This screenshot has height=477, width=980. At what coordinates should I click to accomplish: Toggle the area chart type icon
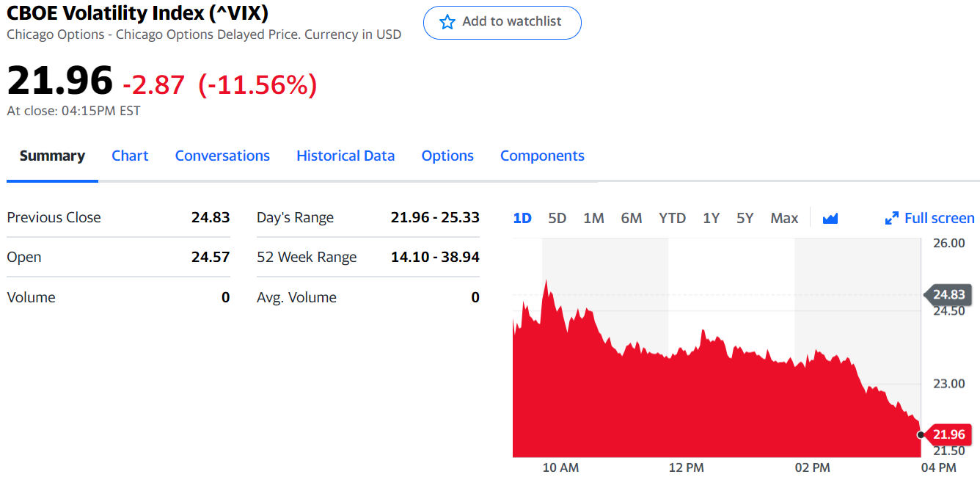[x=830, y=218]
